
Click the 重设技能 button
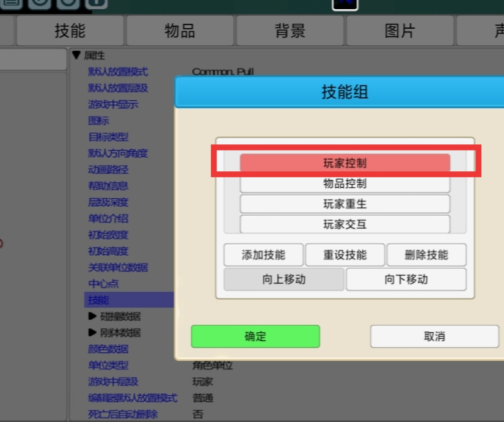pyautogui.click(x=345, y=255)
